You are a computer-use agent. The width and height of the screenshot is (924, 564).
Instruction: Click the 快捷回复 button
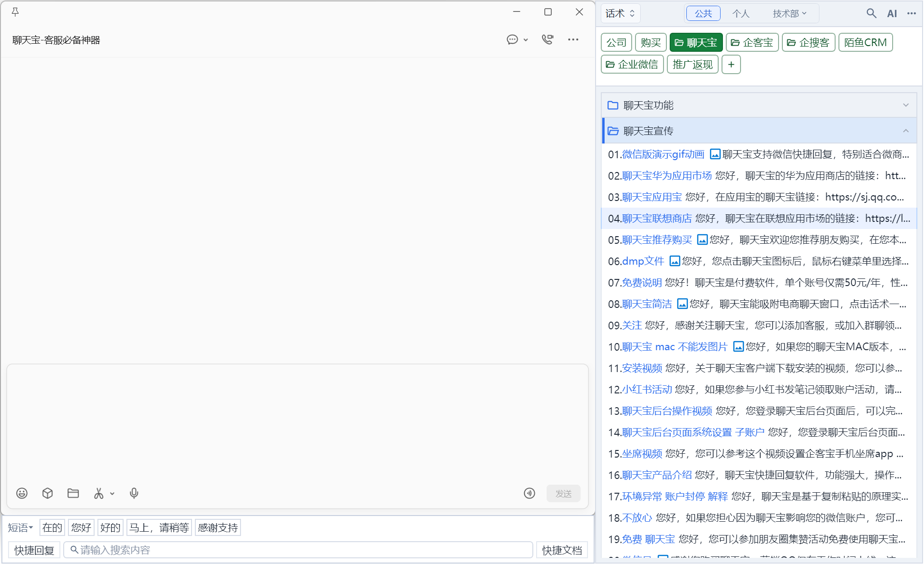[x=34, y=550]
